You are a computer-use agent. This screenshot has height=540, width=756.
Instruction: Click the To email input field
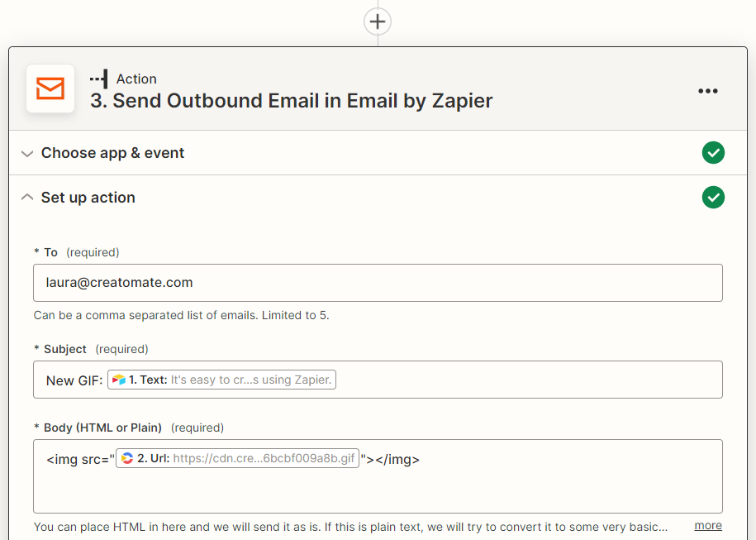[x=378, y=283]
